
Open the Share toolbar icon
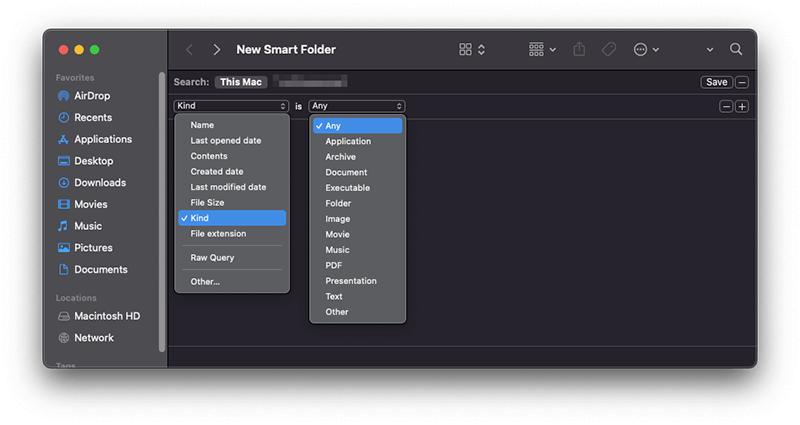tap(579, 49)
